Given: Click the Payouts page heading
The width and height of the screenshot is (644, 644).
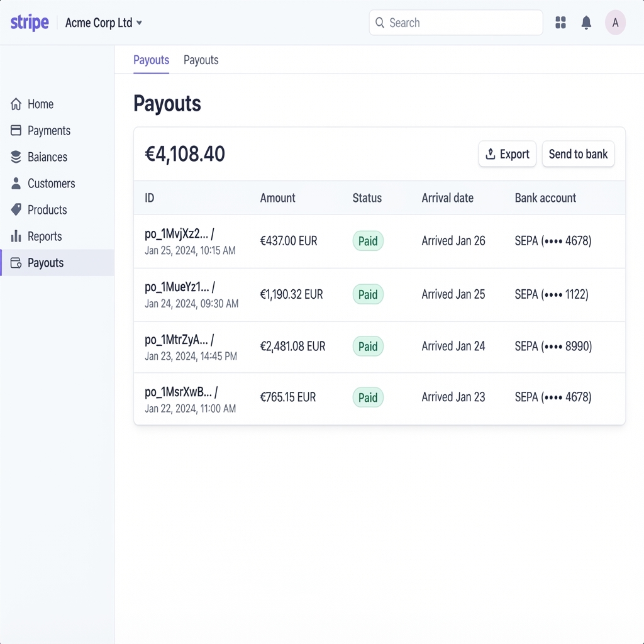Looking at the screenshot, I should (167, 104).
